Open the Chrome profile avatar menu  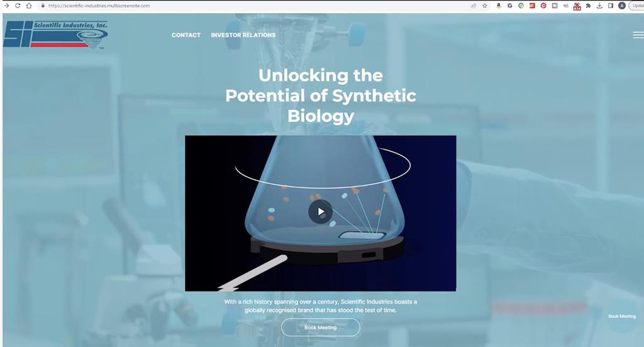click(622, 6)
